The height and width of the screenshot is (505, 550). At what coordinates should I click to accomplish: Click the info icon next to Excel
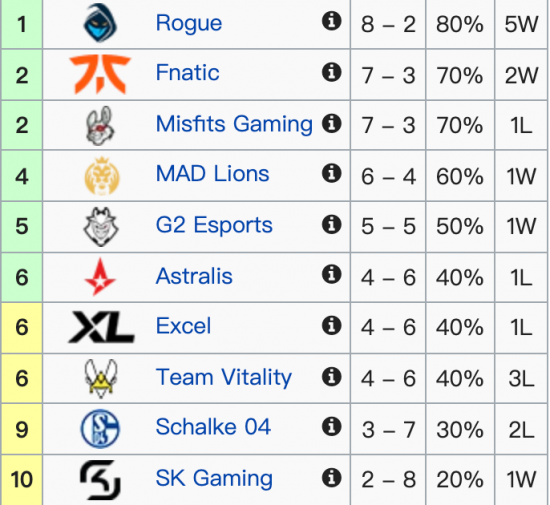click(x=331, y=325)
